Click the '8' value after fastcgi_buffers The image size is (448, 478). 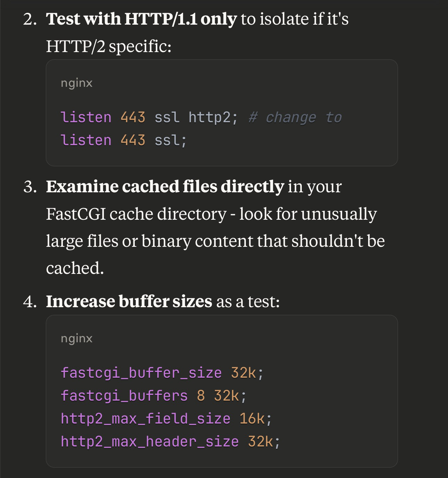click(201, 396)
